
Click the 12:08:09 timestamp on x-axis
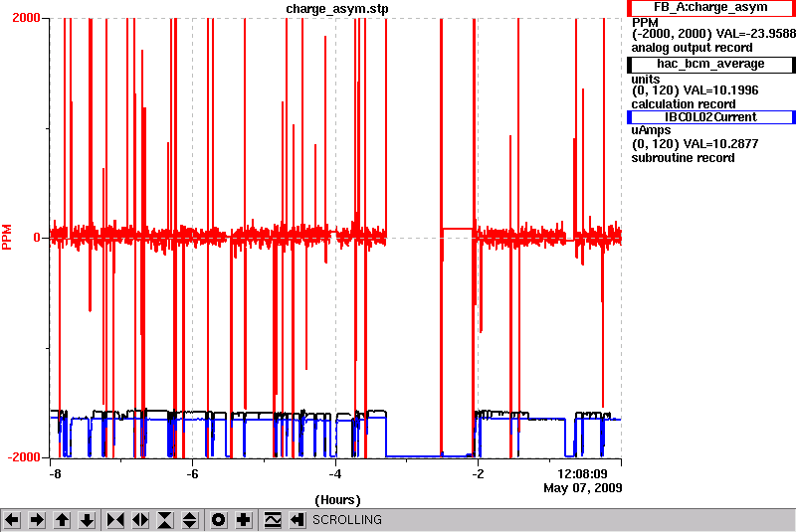pos(582,474)
